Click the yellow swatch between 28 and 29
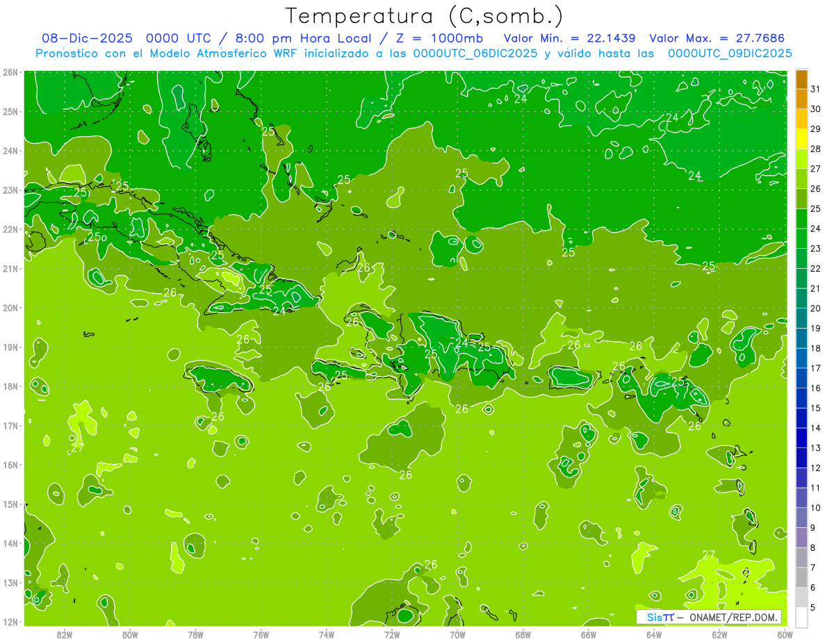The image size is (834, 644). pos(801,139)
